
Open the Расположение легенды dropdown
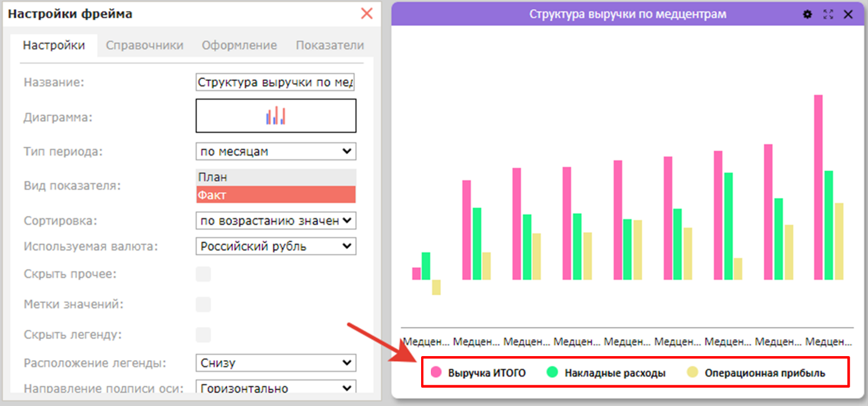point(276,363)
